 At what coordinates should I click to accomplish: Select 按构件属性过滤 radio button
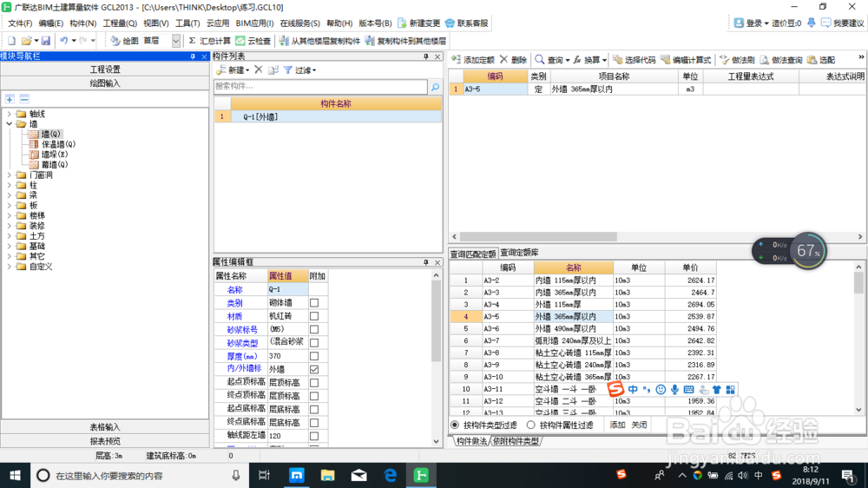(x=531, y=425)
